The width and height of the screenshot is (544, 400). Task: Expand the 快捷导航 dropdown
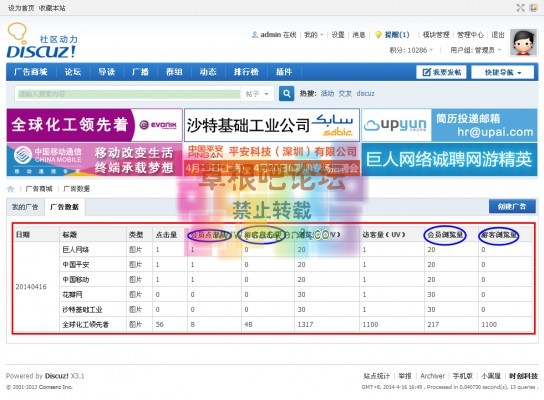click(502, 72)
